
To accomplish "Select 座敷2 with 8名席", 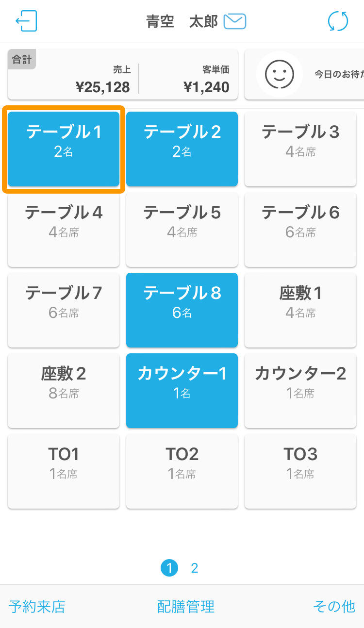I will (64, 391).
